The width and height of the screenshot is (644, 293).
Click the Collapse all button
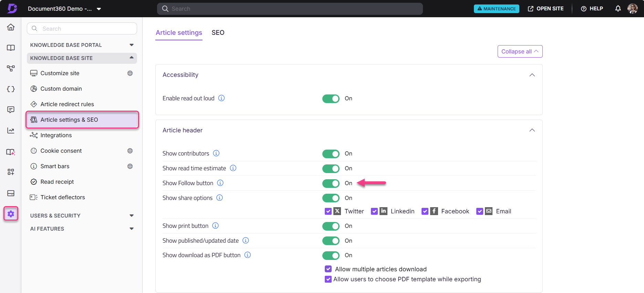point(520,51)
